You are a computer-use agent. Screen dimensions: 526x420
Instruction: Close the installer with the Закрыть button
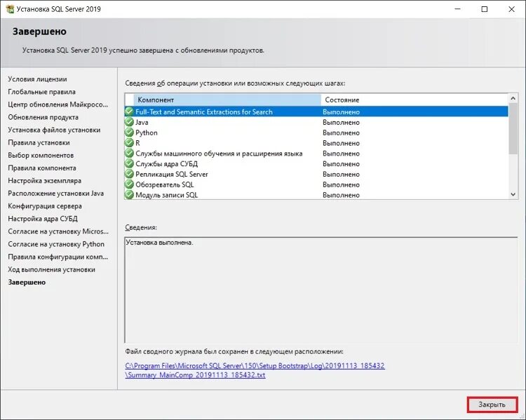pyautogui.click(x=492, y=405)
